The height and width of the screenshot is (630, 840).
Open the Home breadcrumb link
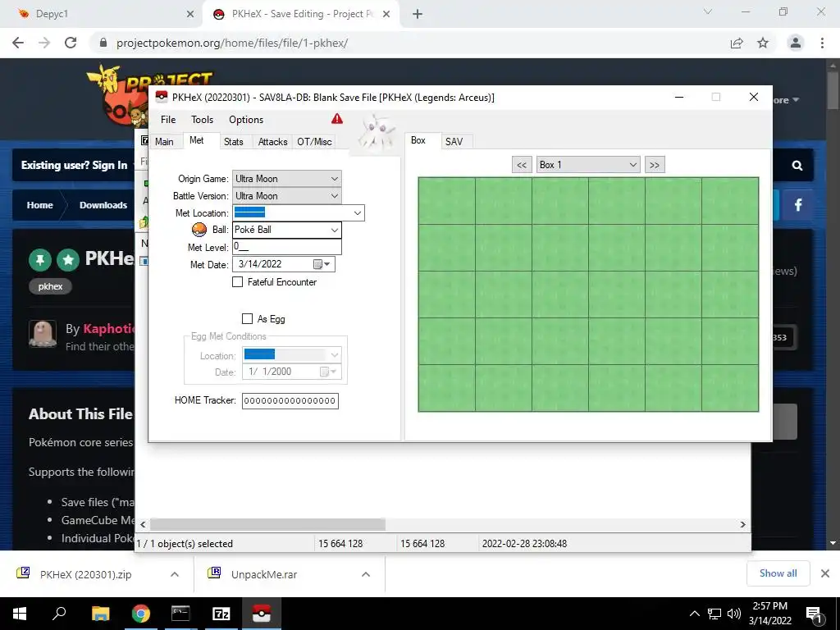click(x=39, y=204)
